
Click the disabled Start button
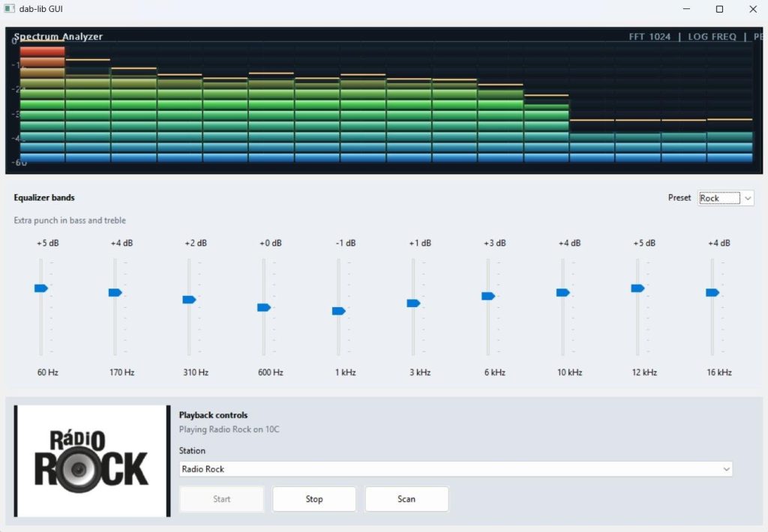221,499
